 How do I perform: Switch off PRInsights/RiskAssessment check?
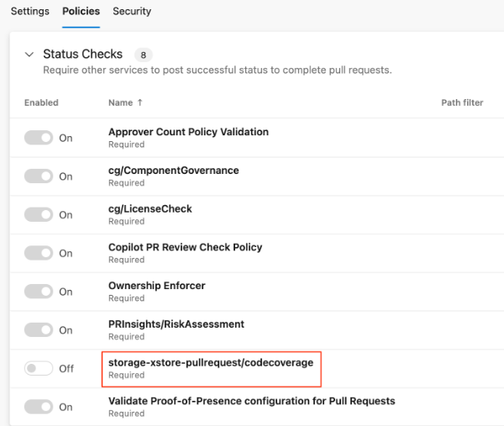pyautogui.click(x=39, y=330)
